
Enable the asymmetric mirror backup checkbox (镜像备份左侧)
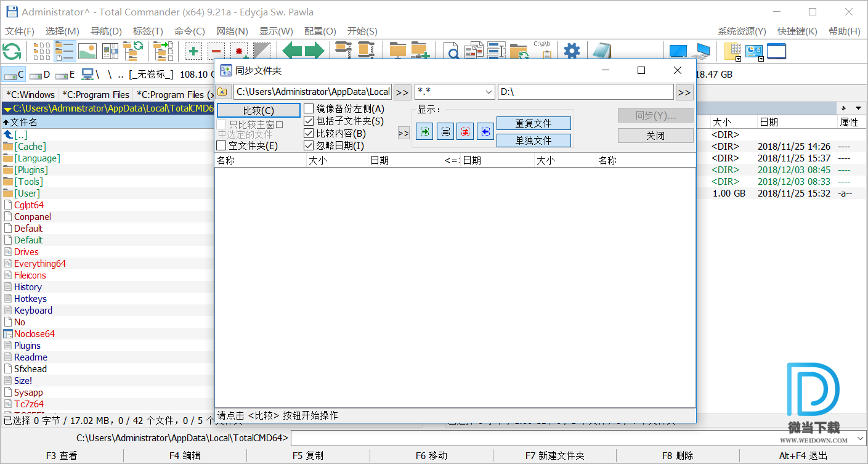coord(309,109)
